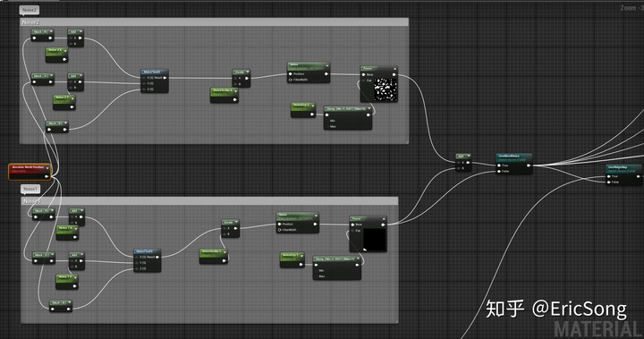The image size is (644, 339).
Task: Select NoiseExp 1 parameter node title
Action: [x=290, y=255]
